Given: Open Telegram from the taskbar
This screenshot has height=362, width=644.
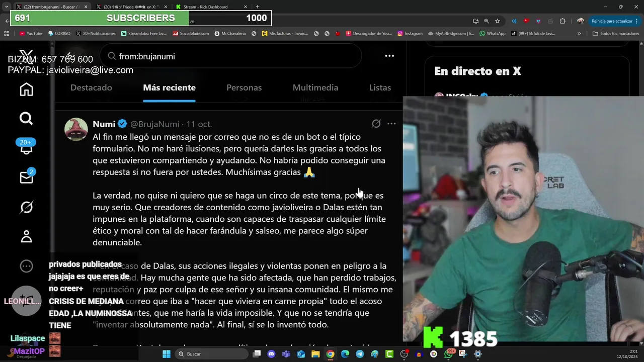Looking at the screenshot, I should tap(360, 354).
